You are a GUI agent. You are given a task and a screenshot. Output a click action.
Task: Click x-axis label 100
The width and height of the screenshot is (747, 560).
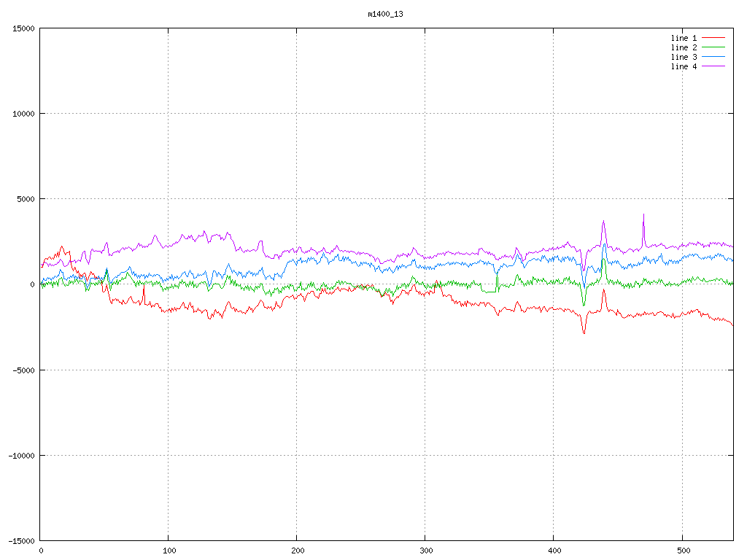(x=169, y=551)
